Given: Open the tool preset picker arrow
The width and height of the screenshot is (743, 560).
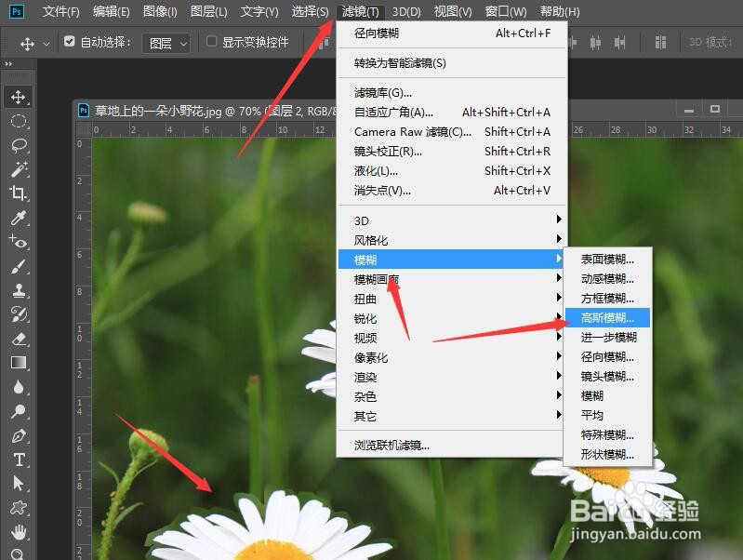Looking at the screenshot, I should (x=46, y=44).
